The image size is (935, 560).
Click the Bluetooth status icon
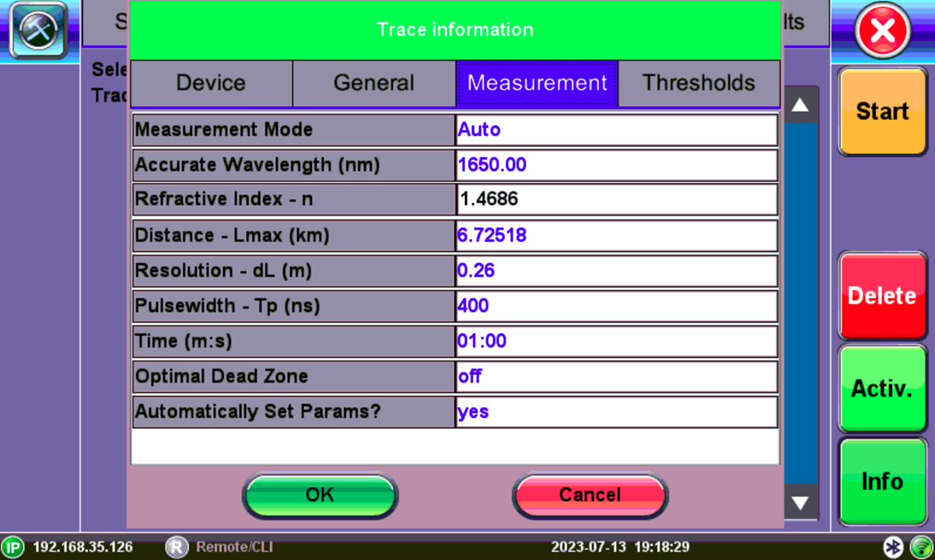click(x=895, y=547)
